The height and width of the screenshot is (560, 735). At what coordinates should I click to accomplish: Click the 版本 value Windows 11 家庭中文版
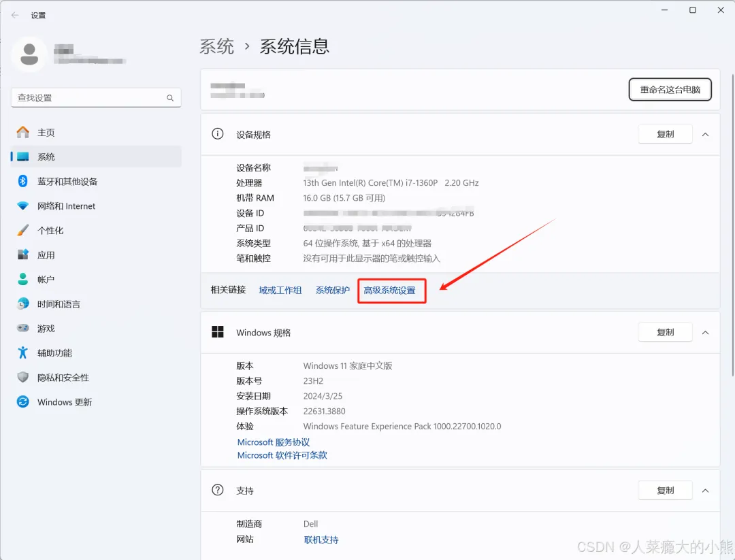pos(348,365)
